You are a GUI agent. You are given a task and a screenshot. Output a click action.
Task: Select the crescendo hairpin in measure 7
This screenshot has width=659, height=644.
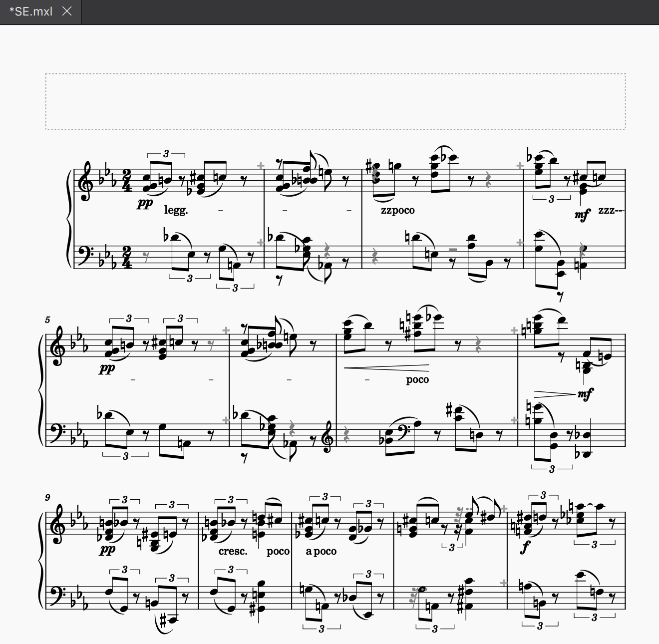point(386,368)
